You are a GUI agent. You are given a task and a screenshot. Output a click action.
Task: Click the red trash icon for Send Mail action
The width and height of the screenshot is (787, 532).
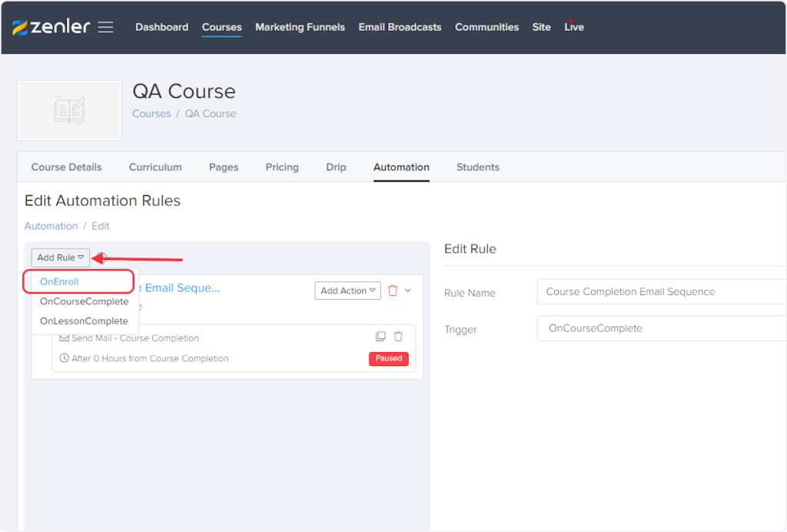click(398, 337)
